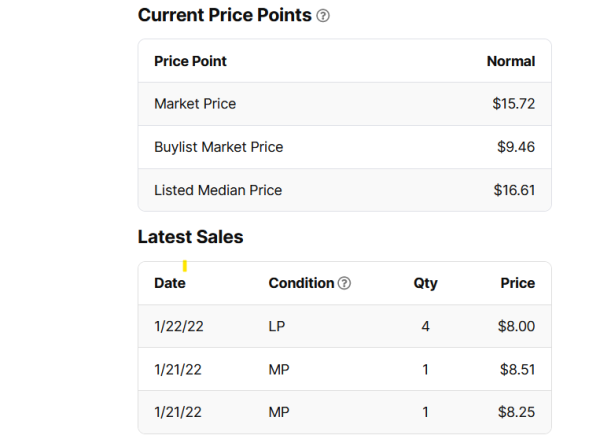Viewport: 600px width, 439px height.
Task: Click the Condition column header text
Action: pos(301,283)
